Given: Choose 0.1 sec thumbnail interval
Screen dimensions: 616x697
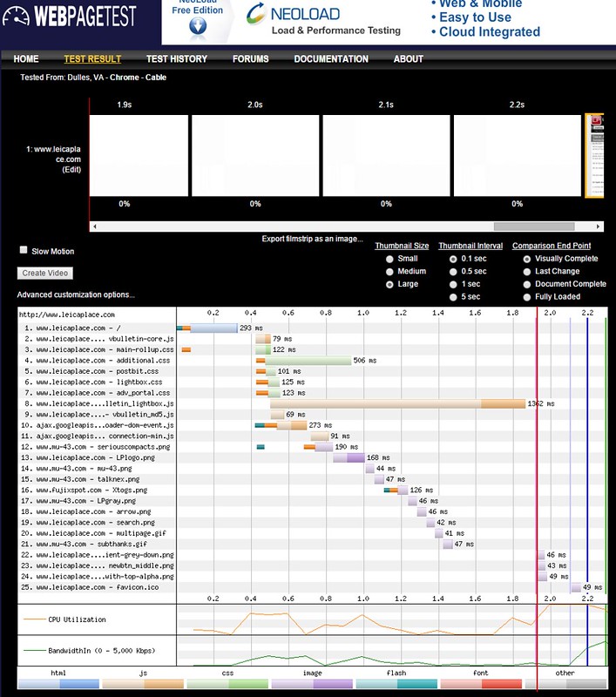Looking at the screenshot, I should pyautogui.click(x=453, y=259).
